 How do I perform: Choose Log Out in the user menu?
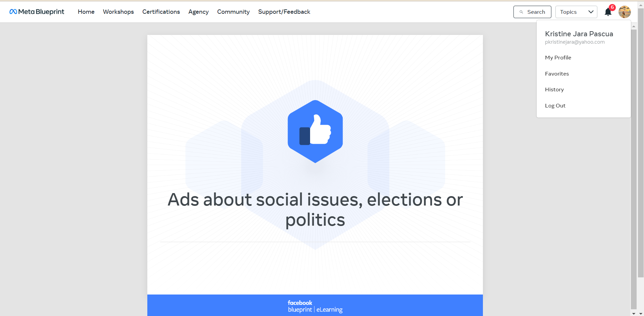555,106
